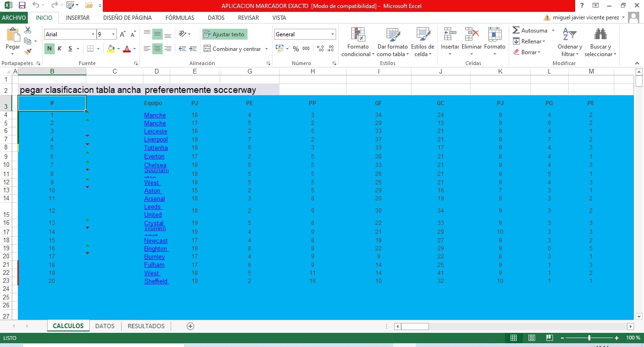The image size is (644, 347).
Task: Open Dar formato como tabla
Action: [x=392, y=42]
